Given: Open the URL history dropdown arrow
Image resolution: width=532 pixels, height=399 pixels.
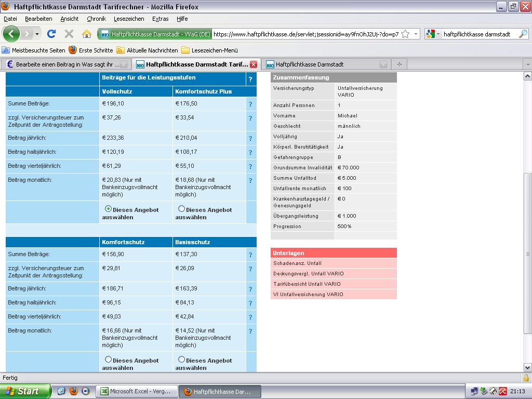Looking at the screenshot, I should [416, 34].
